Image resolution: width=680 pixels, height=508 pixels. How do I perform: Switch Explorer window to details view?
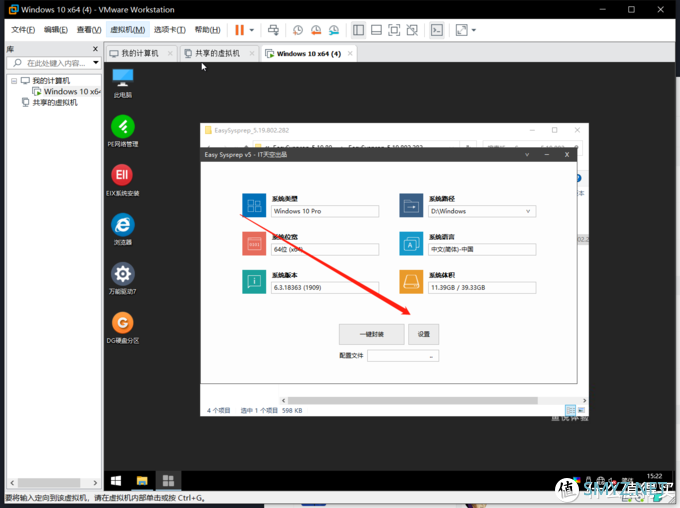pyautogui.click(x=570, y=410)
